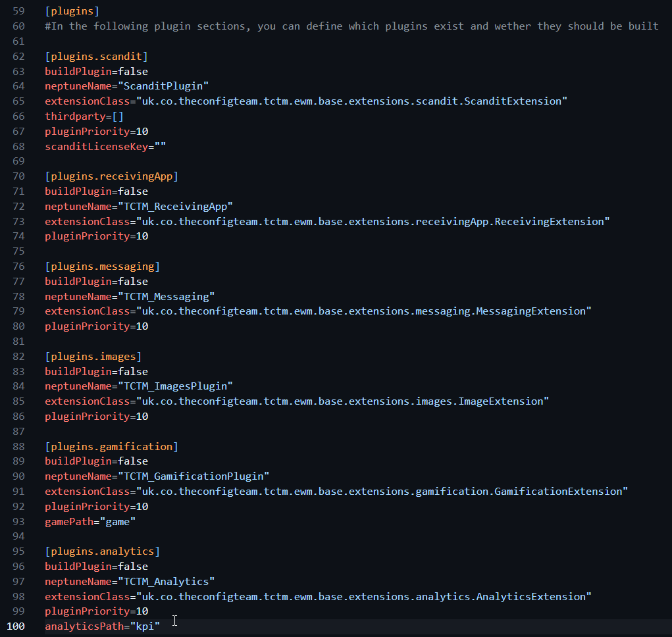
Task: Click line number 62 beside plugins.scandit
Action: coord(18,56)
